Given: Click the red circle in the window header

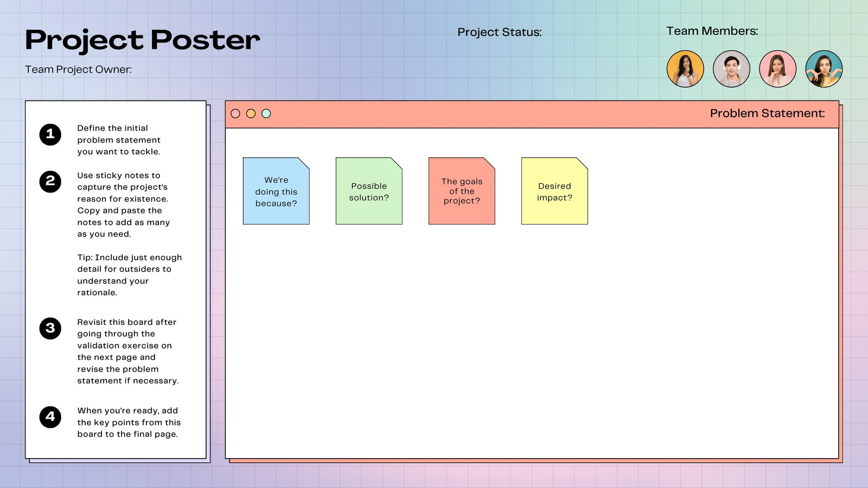Looking at the screenshot, I should coord(235,113).
